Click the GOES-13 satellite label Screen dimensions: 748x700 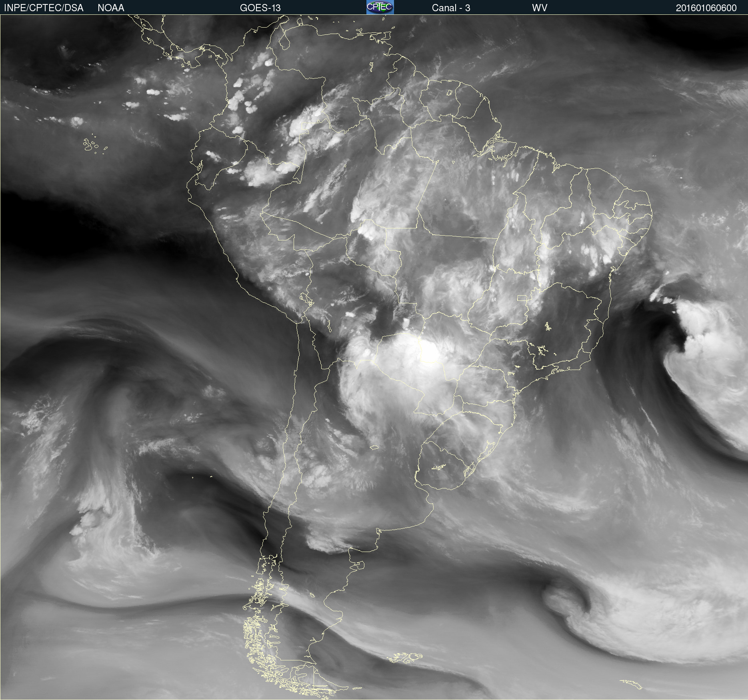click(x=260, y=8)
